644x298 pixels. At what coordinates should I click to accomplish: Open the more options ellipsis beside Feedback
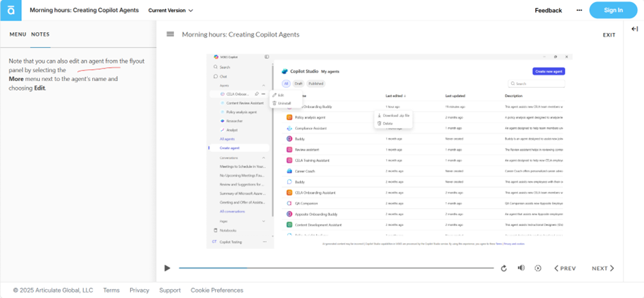579,10
